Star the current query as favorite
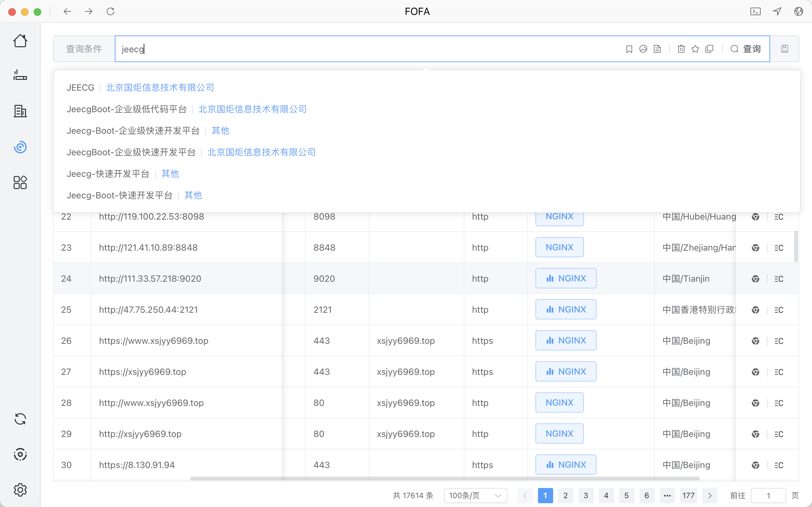Image resolution: width=812 pixels, height=507 pixels. pyautogui.click(x=695, y=49)
